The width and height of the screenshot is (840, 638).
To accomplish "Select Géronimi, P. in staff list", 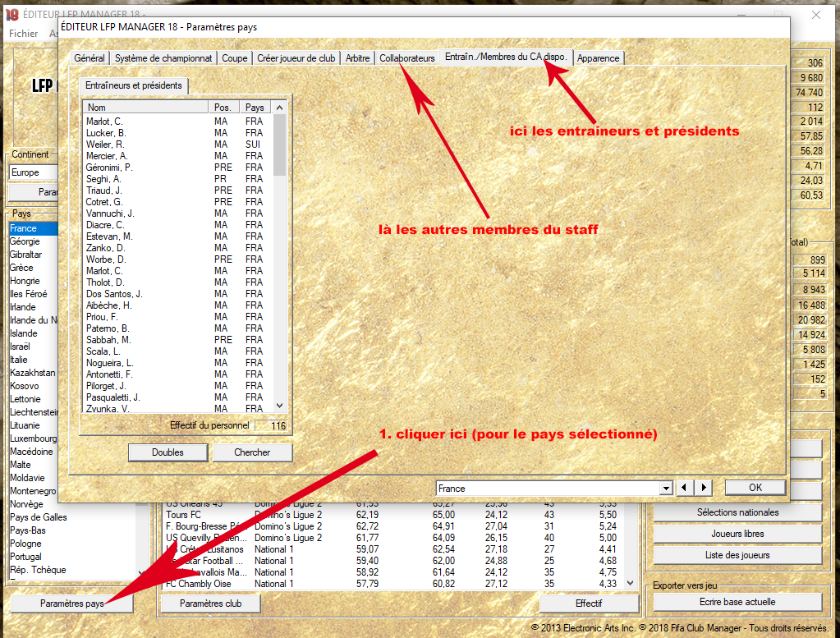I will [178, 168].
